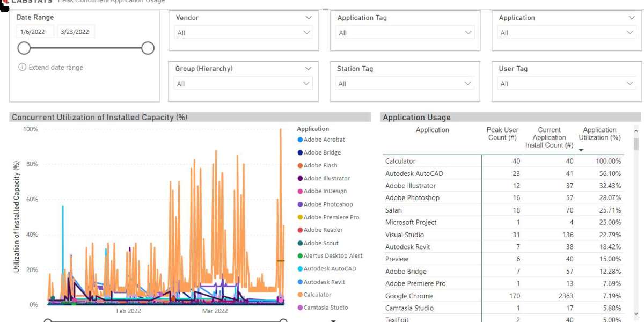Sort the table by Peak User Count
Image resolution: width=644 pixels, height=322 pixels.
[x=502, y=133]
